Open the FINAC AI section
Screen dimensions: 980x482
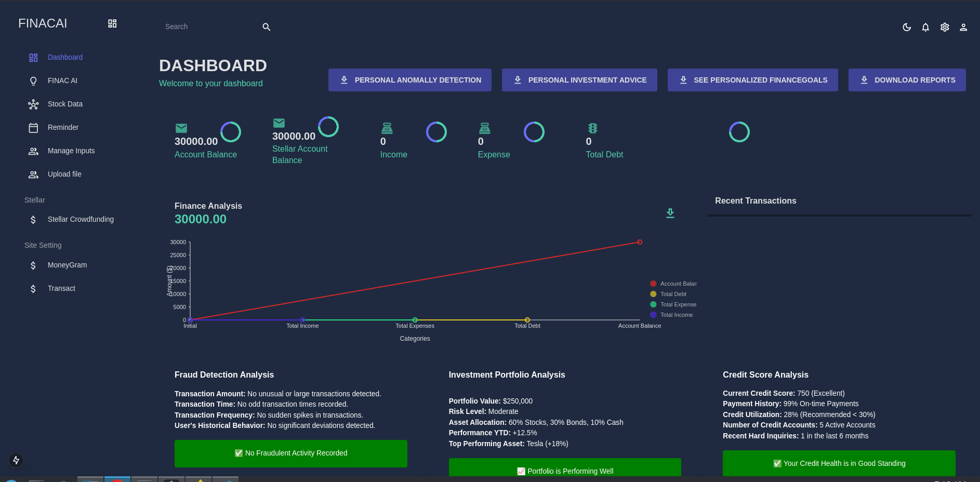tap(62, 81)
